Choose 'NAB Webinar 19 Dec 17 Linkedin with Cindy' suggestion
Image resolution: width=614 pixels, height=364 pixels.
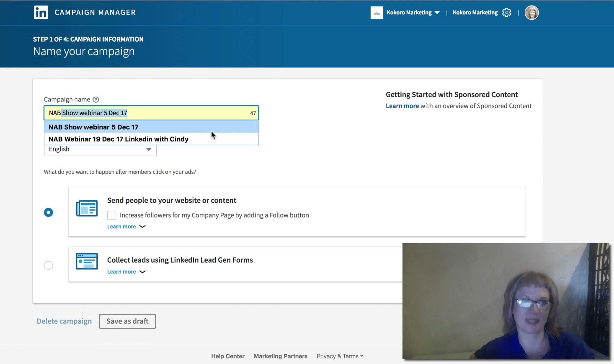coord(151,139)
